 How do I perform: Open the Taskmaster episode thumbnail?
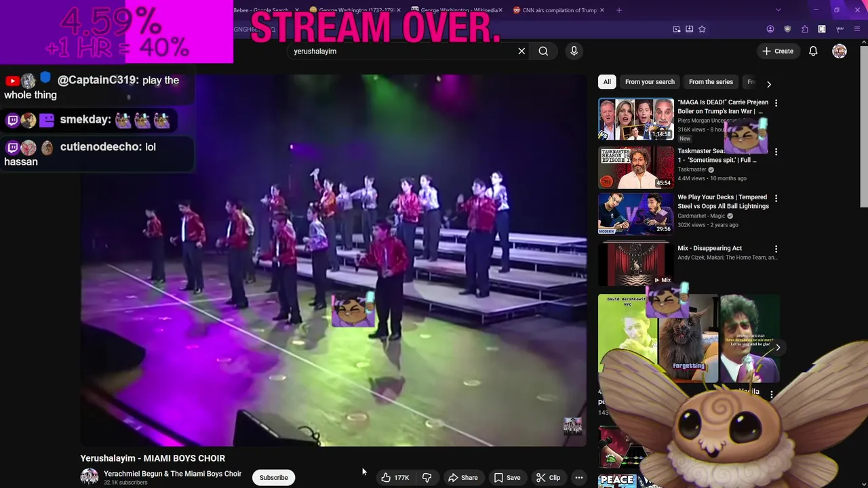tap(635, 167)
